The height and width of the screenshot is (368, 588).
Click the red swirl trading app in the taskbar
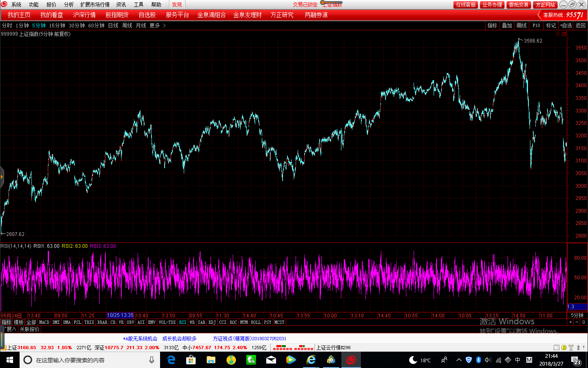351,360
